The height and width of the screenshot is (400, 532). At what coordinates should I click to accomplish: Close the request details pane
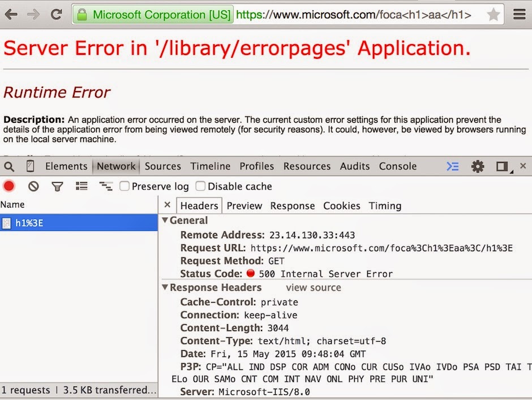pyautogui.click(x=167, y=205)
